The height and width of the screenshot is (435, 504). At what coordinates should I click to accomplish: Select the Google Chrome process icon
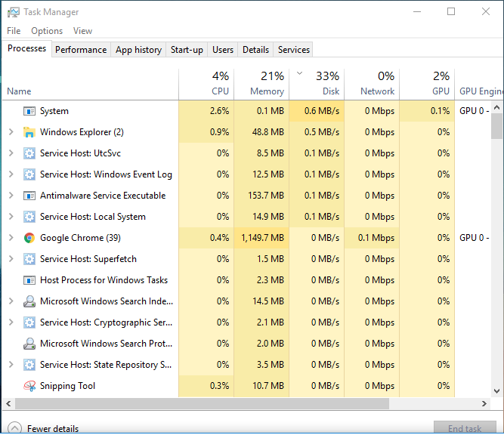[x=29, y=238]
